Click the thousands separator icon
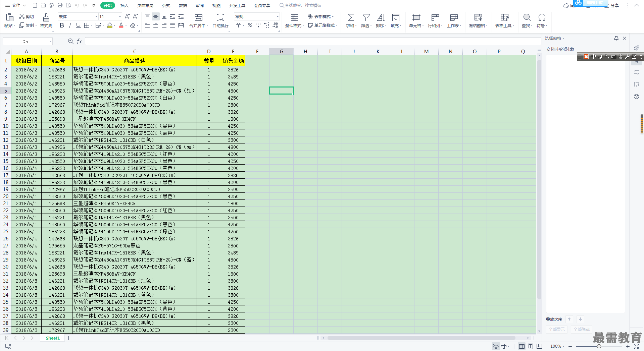The height and width of the screenshot is (351, 644). tap(258, 25)
